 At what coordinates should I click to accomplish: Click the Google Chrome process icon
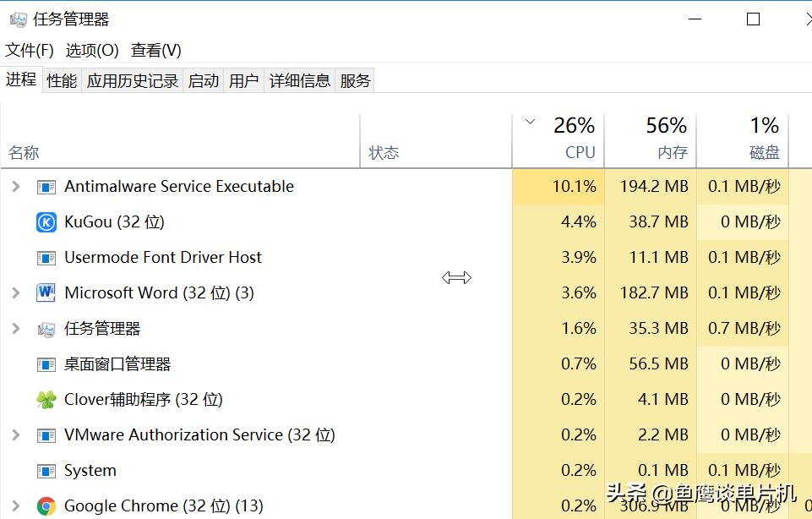(x=46, y=506)
